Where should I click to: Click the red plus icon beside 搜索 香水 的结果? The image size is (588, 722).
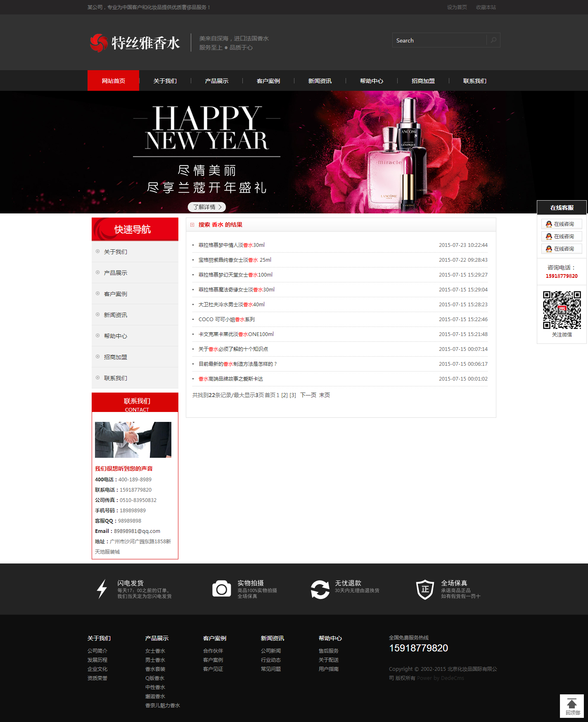[x=192, y=225]
